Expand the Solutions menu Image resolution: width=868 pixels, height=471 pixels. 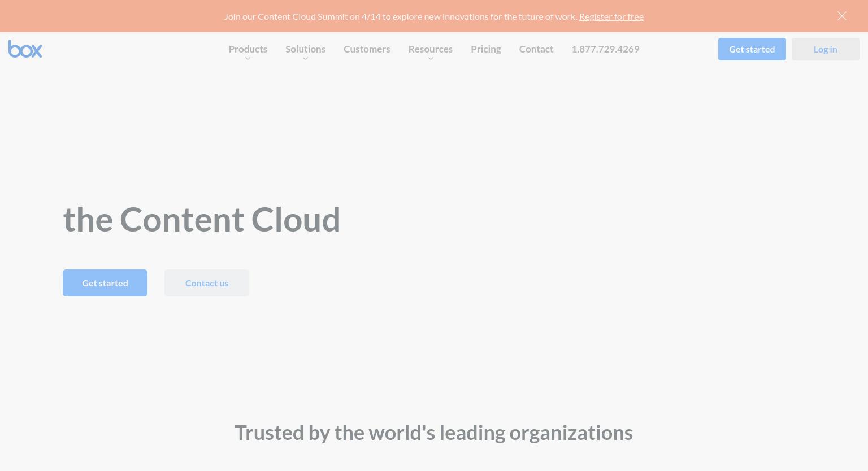305,49
